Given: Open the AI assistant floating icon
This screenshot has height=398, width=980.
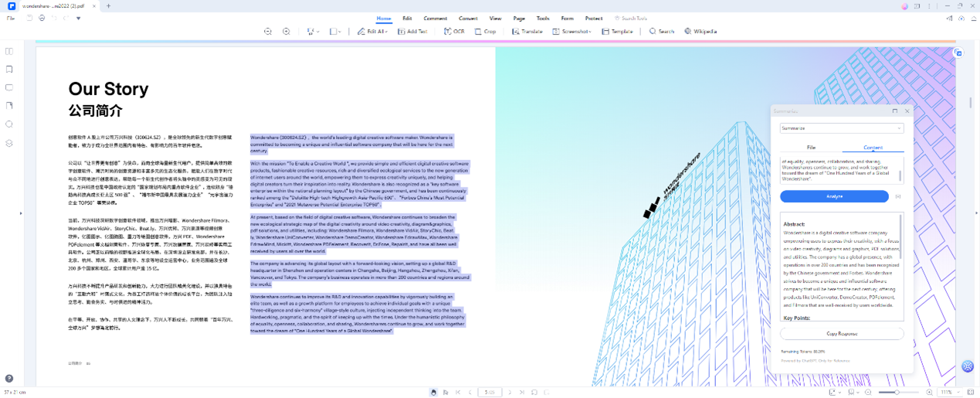Looking at the screenshot, I should point(968,366).
